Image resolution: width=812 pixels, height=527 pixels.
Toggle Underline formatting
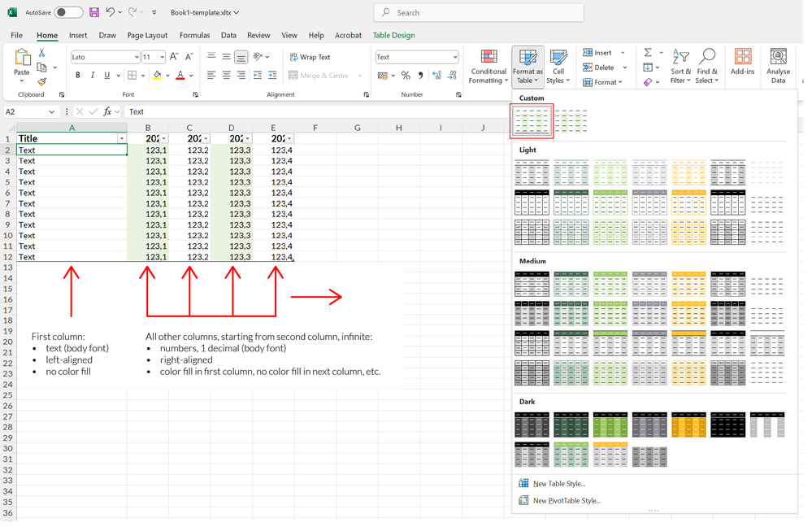106,75
